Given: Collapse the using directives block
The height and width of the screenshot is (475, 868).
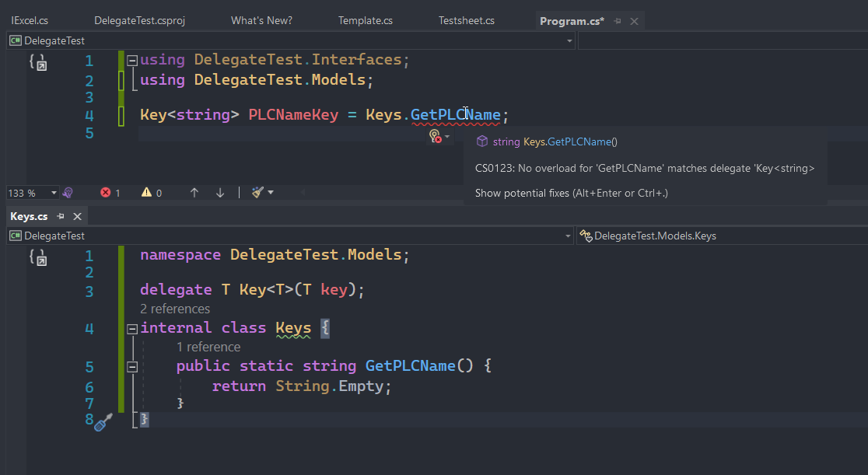Looking at the screenshot, I should coord(131,60).
